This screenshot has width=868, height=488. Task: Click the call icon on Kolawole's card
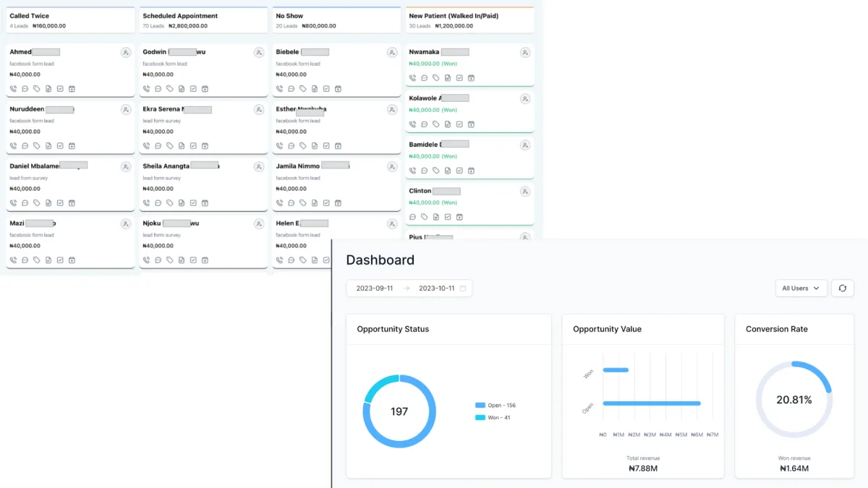(412, 124)
